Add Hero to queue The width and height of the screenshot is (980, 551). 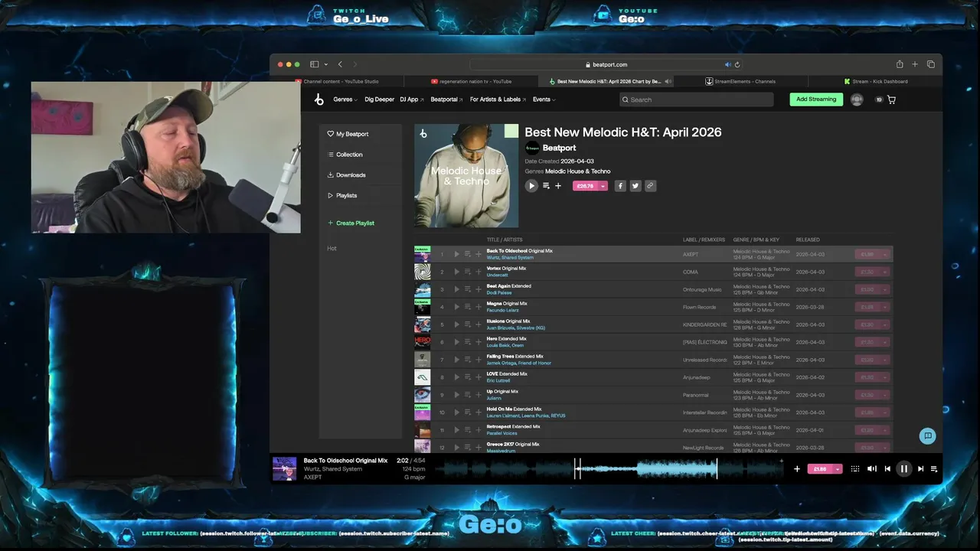[467, 342]
